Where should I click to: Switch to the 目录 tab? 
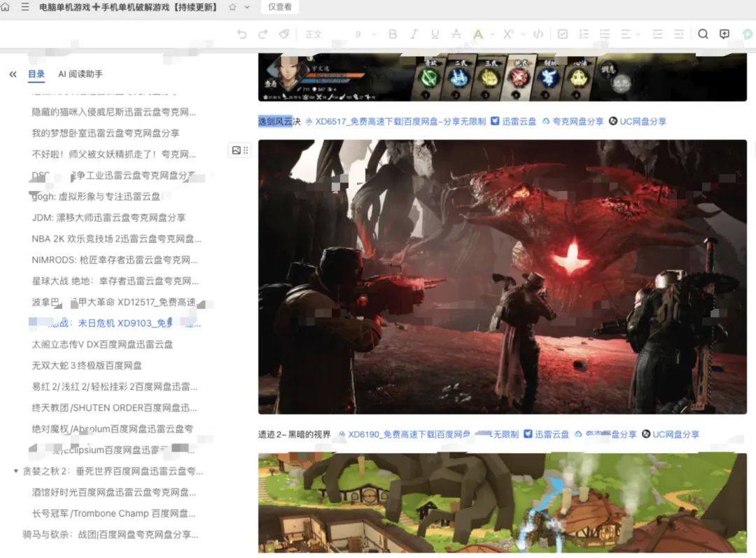tap(36, 74)
